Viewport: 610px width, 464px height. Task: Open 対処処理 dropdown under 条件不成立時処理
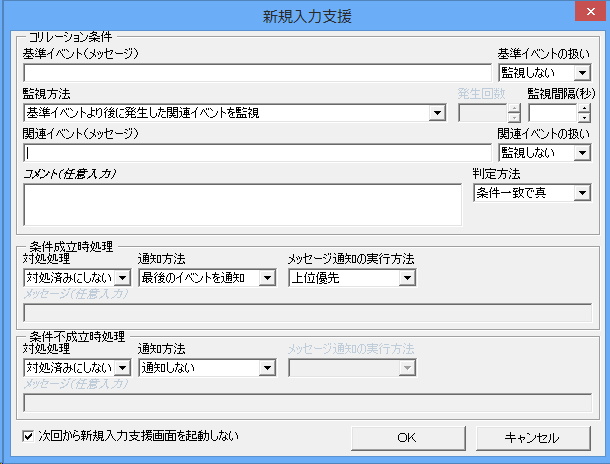pos(77,368)
